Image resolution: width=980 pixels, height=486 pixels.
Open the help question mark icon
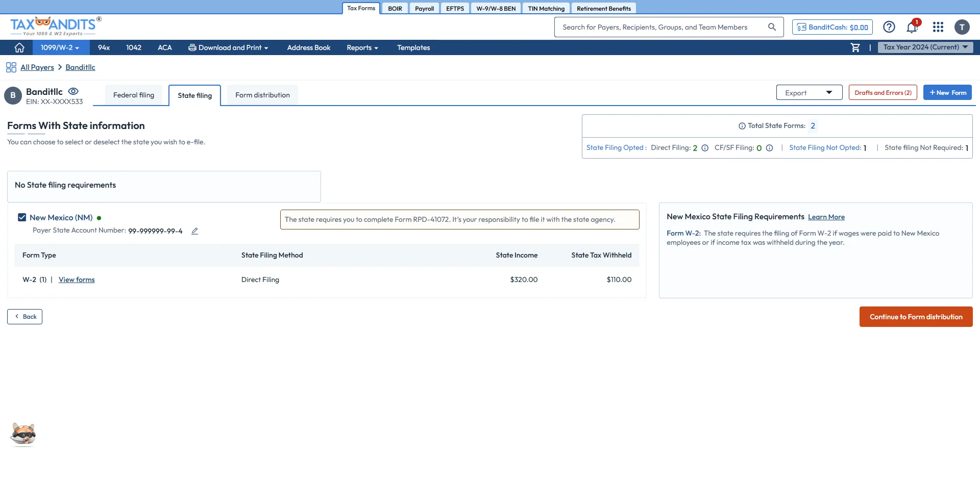pyautogui.click(x=889, y=27)
